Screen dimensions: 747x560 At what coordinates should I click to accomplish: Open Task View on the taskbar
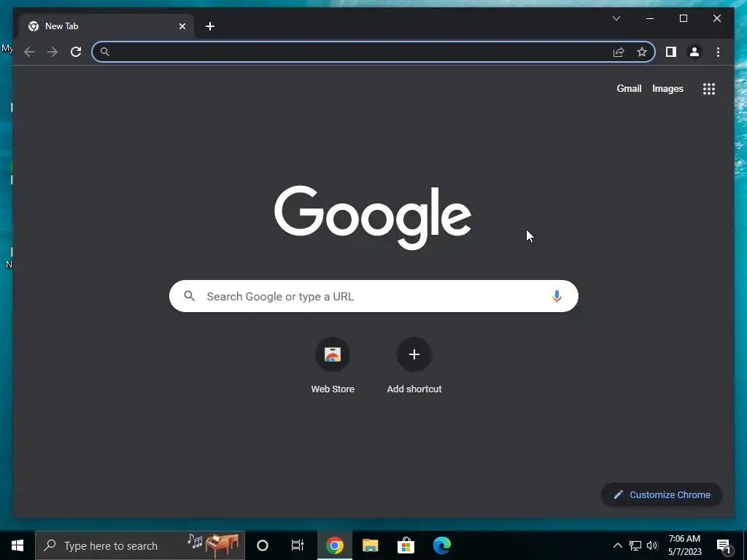[298, 545]
